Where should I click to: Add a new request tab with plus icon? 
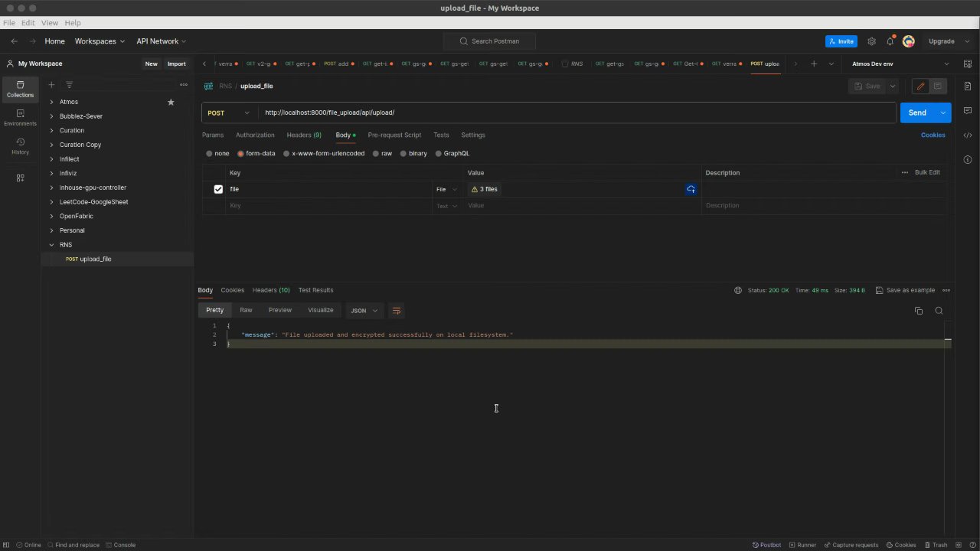pyautogui.click(x=814, y=64)
